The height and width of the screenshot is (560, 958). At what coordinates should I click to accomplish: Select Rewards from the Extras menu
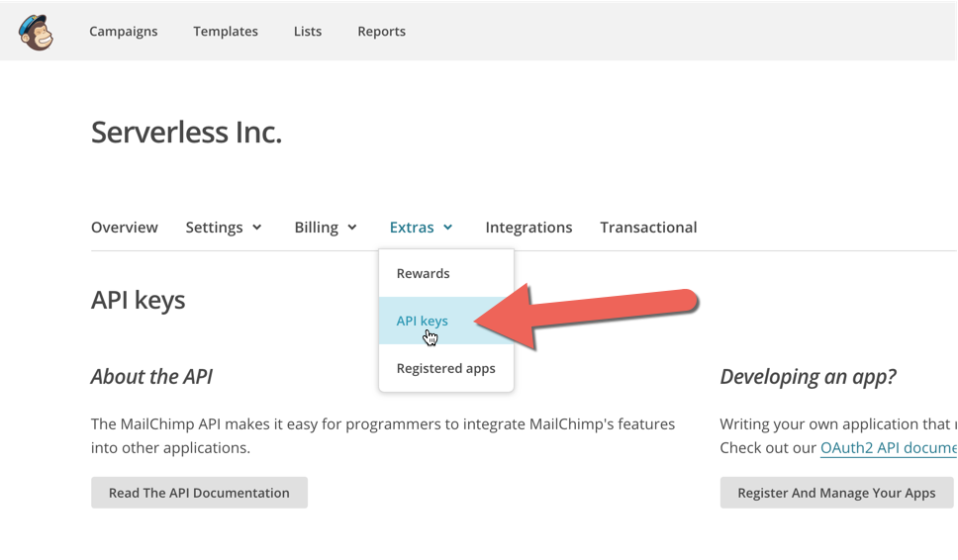(x=423, y=274)
